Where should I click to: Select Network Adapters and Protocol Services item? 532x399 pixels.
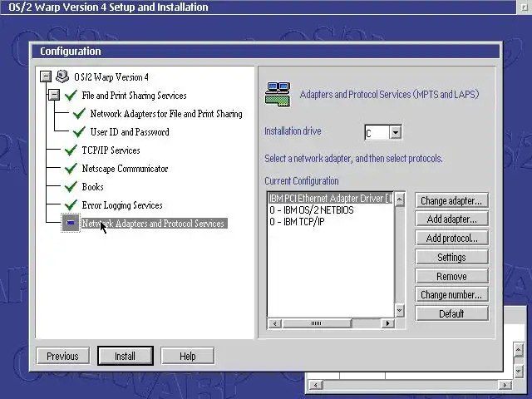[x=154, y=224]
